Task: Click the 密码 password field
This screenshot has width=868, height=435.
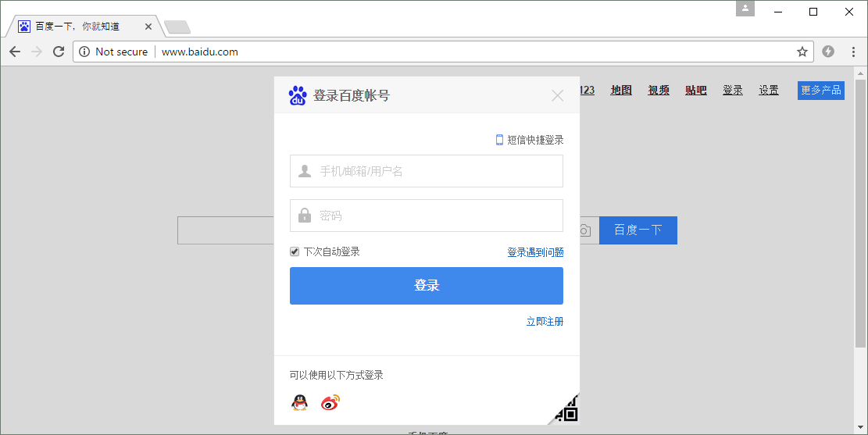Action: [427, 216]
